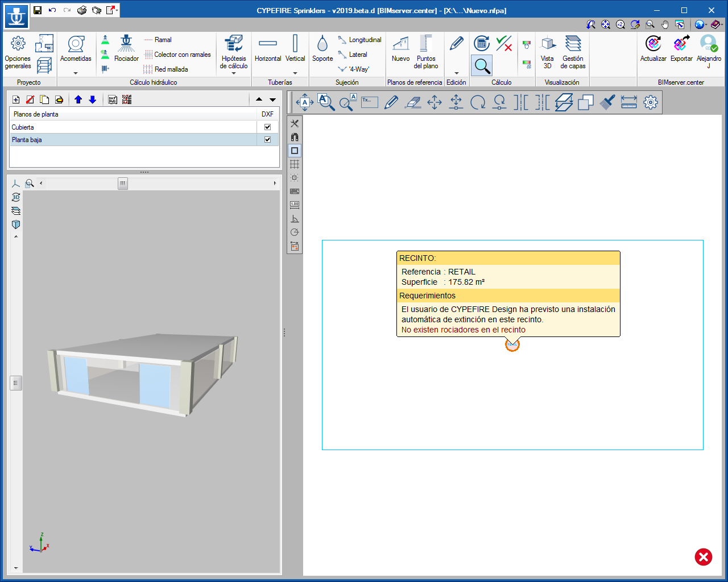Select the Horizontal pipe tool
Screen dimensions: 728x582
click(x=268, y=48)
